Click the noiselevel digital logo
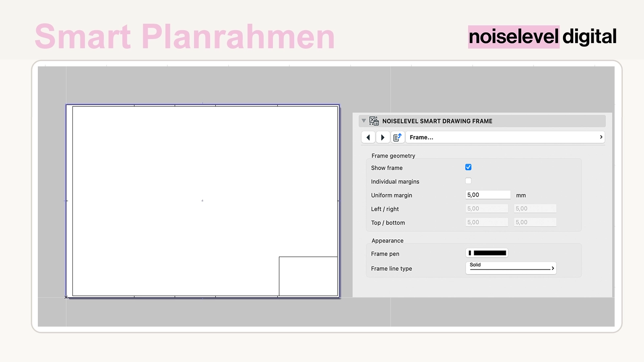Viewport: 644px width, 362px height. [x=542, y=37]
